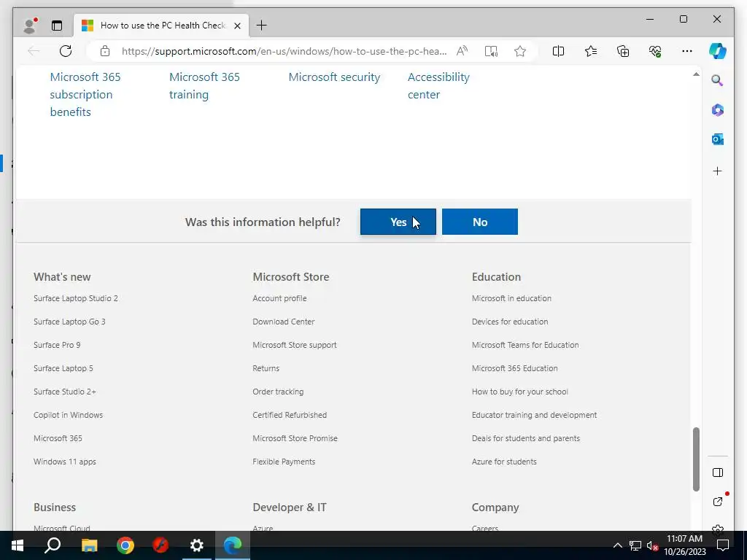Viewport: 747px width, 560px height.
Task: Open Surface Laptop 5 link
Action: (x=63, y=368)
